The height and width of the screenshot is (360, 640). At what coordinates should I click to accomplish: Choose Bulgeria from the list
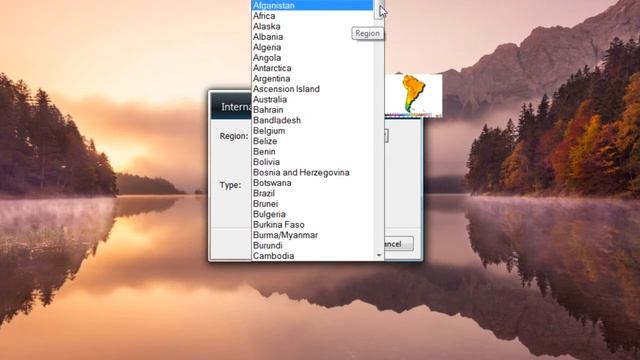point(312,214)
